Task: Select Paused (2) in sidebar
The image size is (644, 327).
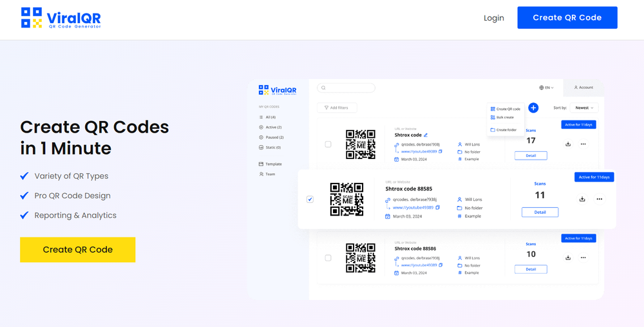Action: pyautogui.click(x=271, y=138)
